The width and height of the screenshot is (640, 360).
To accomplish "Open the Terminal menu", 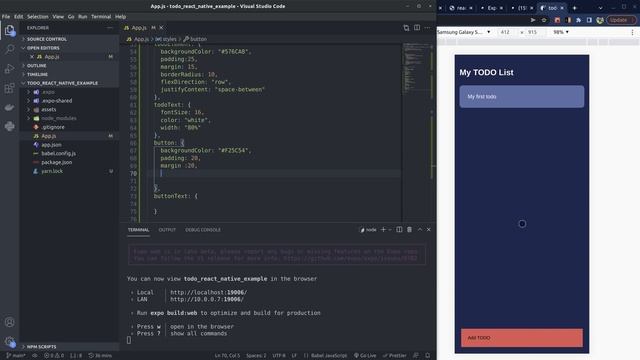I will tap(101, 17).
